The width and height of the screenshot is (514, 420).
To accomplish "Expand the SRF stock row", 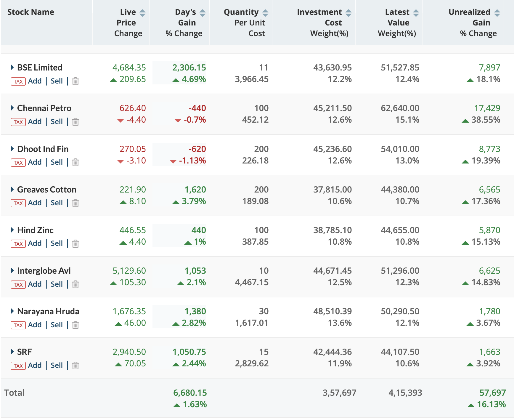I will pyautogui.click(x=12, y=352).
